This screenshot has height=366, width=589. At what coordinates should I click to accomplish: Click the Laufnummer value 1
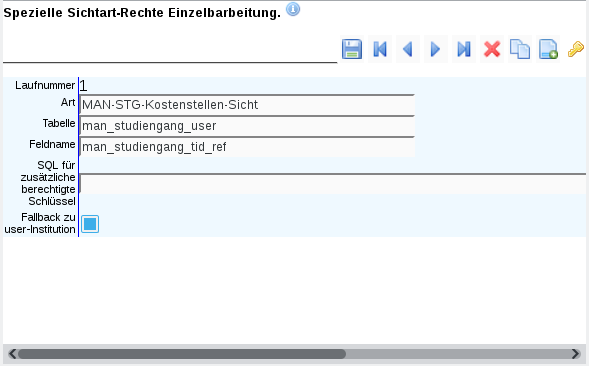83,86
